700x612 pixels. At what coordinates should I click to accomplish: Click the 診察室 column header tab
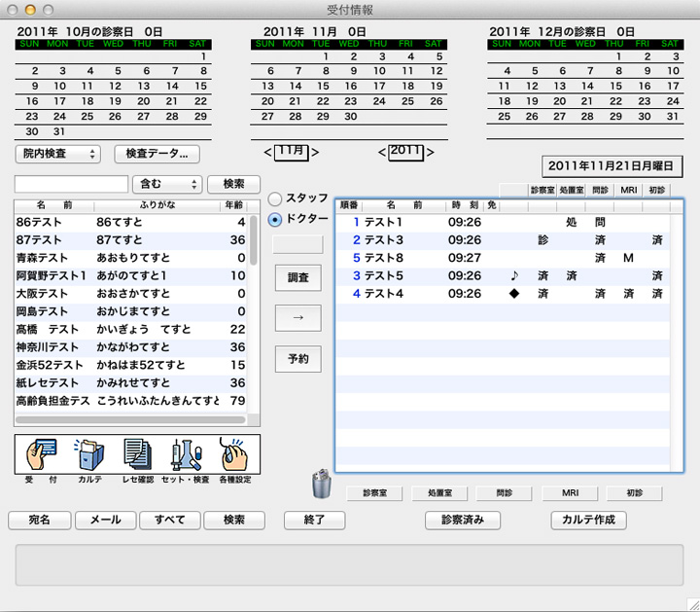click(542, 191)
